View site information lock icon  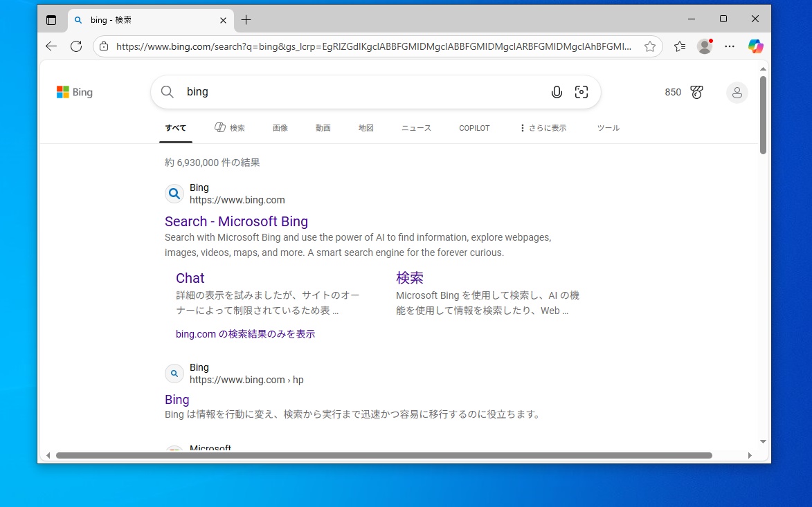click(104, 46)
